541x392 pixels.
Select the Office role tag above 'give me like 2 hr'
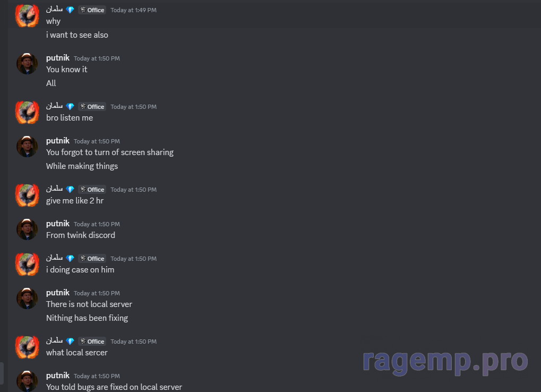point(92,190)
